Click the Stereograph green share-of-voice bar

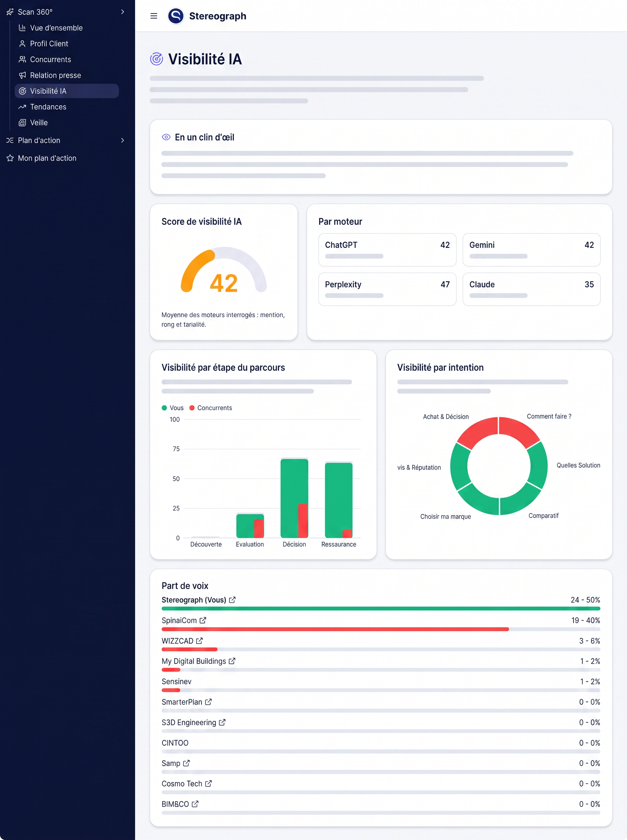click(381, 608)
